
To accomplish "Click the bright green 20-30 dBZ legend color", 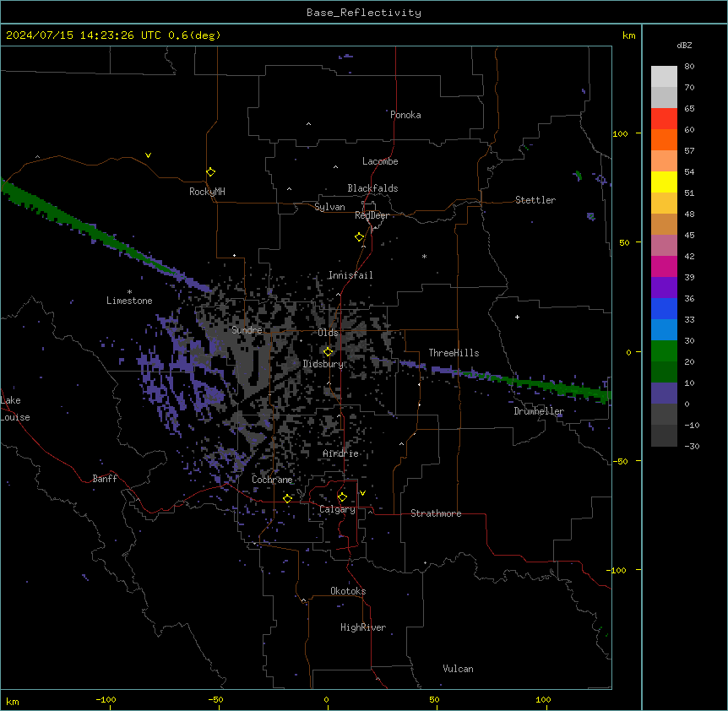I will click(x=664, y=351).
